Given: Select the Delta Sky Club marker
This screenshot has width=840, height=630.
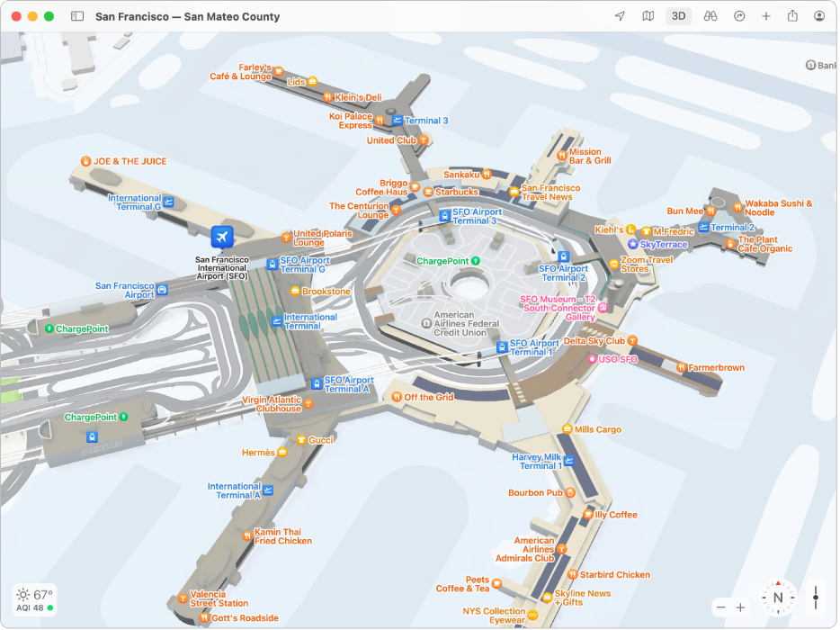Looking at the screenshot, I should 633,340.
